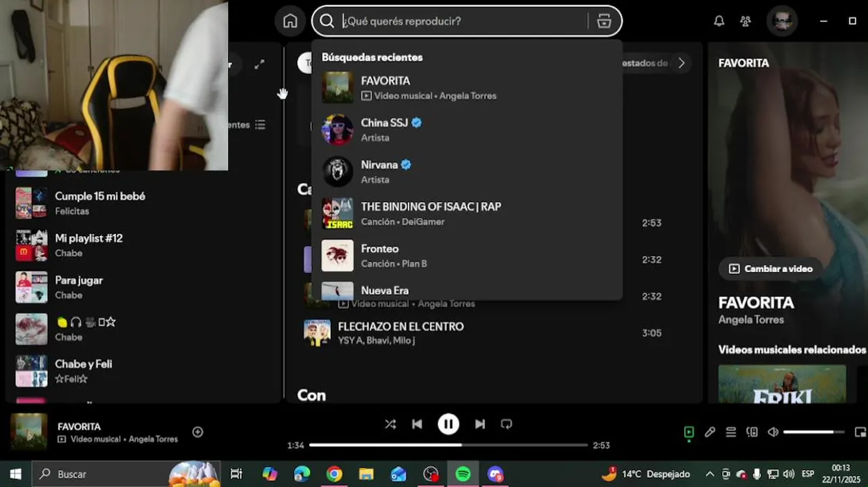The image size is (868, 487).
Task: Expand the library panel with arrows icon
Action: (260, 64)
